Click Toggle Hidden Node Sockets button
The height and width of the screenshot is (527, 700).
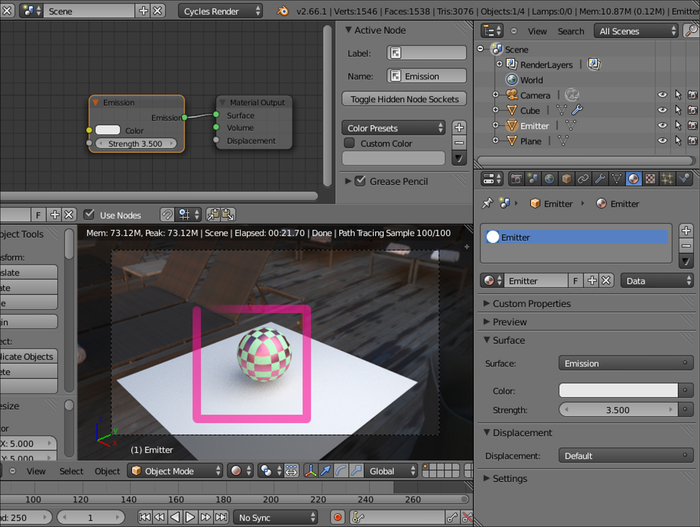pyautogui.click(x=404, y=99)
